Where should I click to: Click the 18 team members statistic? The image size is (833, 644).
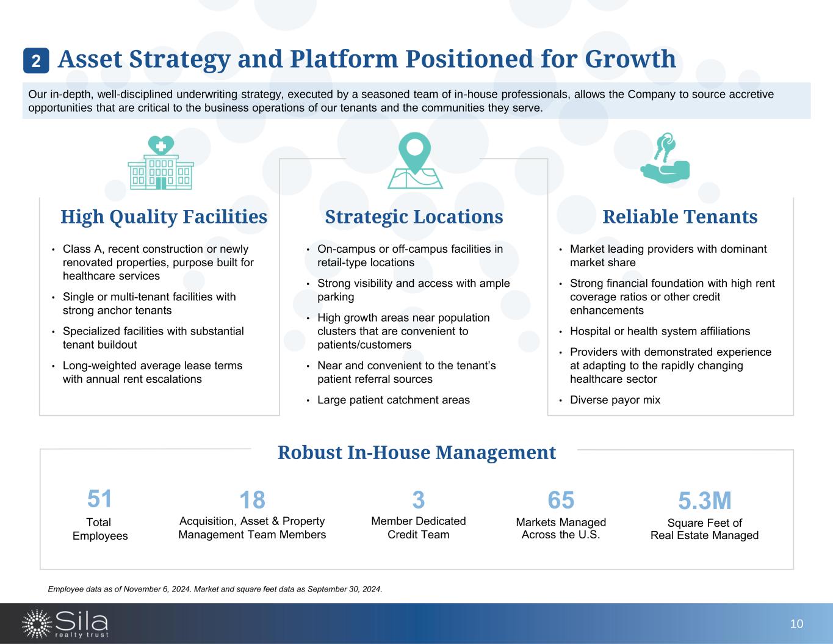pos(252,500)
